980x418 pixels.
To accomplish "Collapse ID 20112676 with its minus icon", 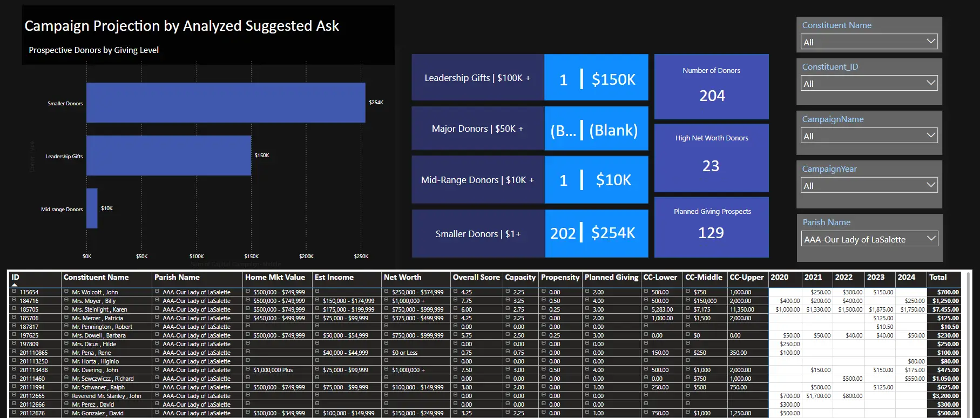I will point(14,413).
